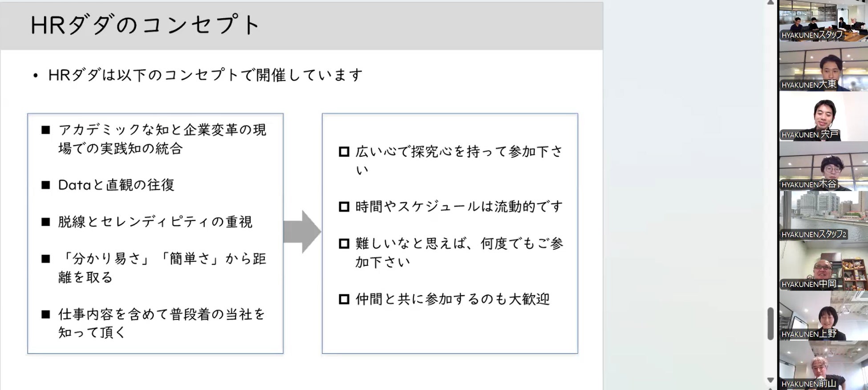
Task: Check the box beside 時間やスケジュールは流動的です
Action: [x=344, y=207]
